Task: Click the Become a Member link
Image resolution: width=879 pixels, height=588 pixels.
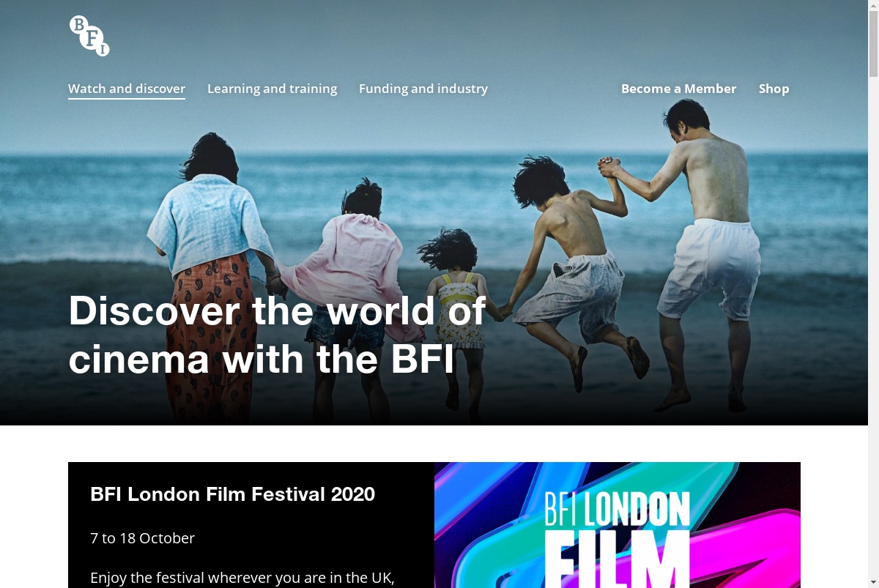Action: [x=679, y=89]
